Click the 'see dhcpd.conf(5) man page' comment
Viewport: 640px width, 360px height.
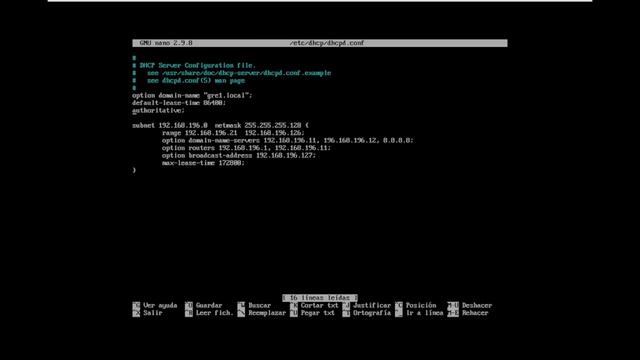[189, 80]
